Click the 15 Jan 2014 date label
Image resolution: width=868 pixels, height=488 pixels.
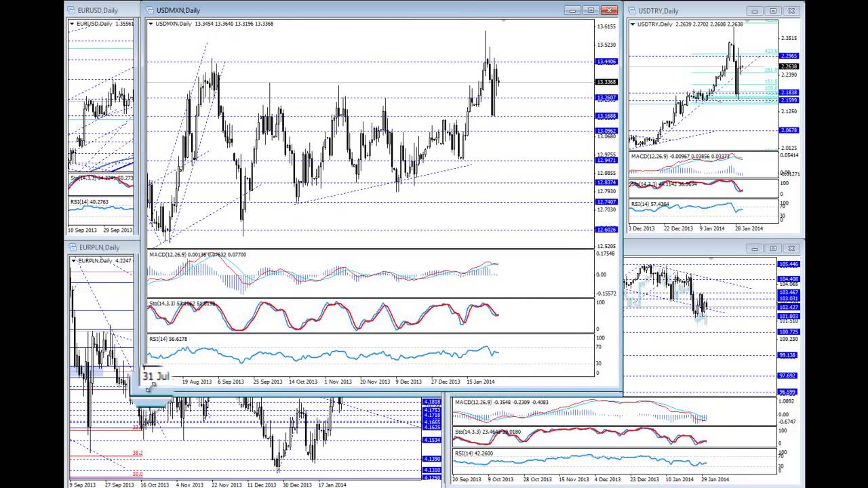click(x=482, y=382)
